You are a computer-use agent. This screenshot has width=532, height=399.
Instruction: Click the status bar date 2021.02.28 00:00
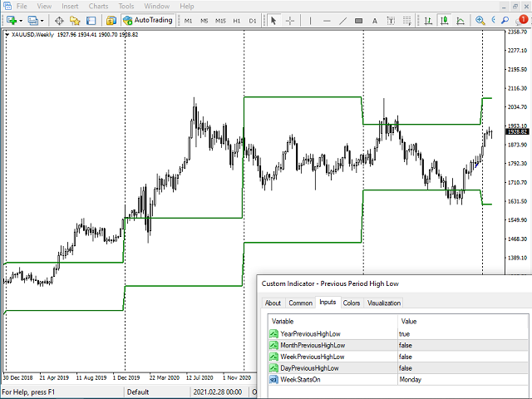pos(218,392)
